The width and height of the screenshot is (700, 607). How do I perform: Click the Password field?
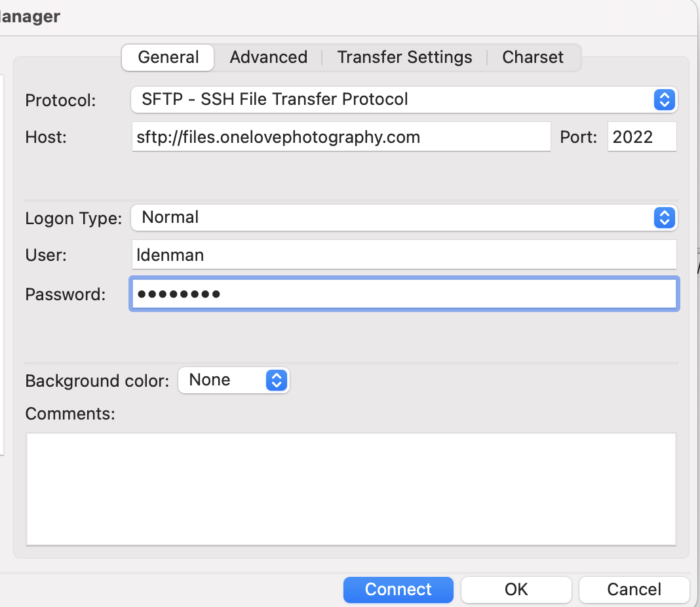[403, 294]
